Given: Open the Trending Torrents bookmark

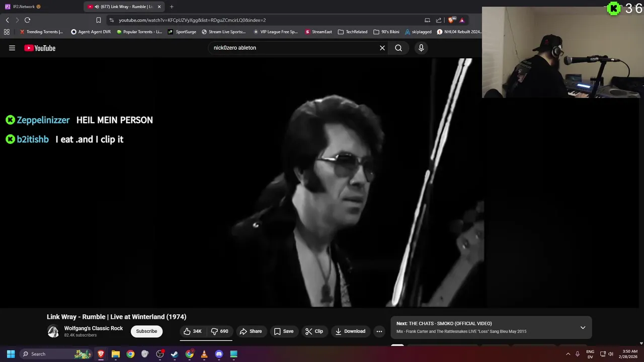Looking at the screenshot, I should [x=41, y=32].
